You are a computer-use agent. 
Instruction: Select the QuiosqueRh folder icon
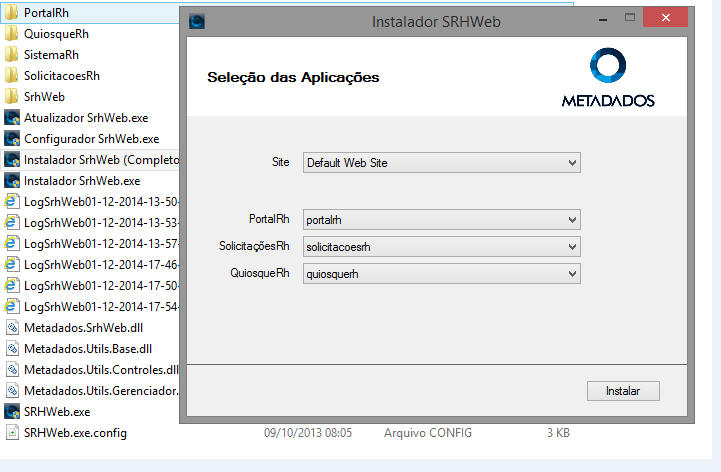pyautogui.click(x=12, y=33)
